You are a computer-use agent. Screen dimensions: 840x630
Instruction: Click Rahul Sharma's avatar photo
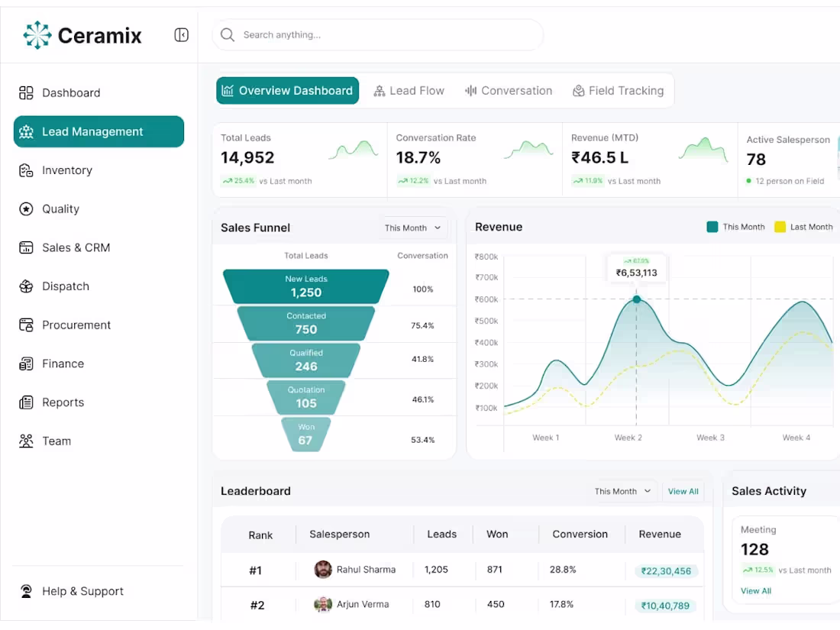click(x=323, y=570)
